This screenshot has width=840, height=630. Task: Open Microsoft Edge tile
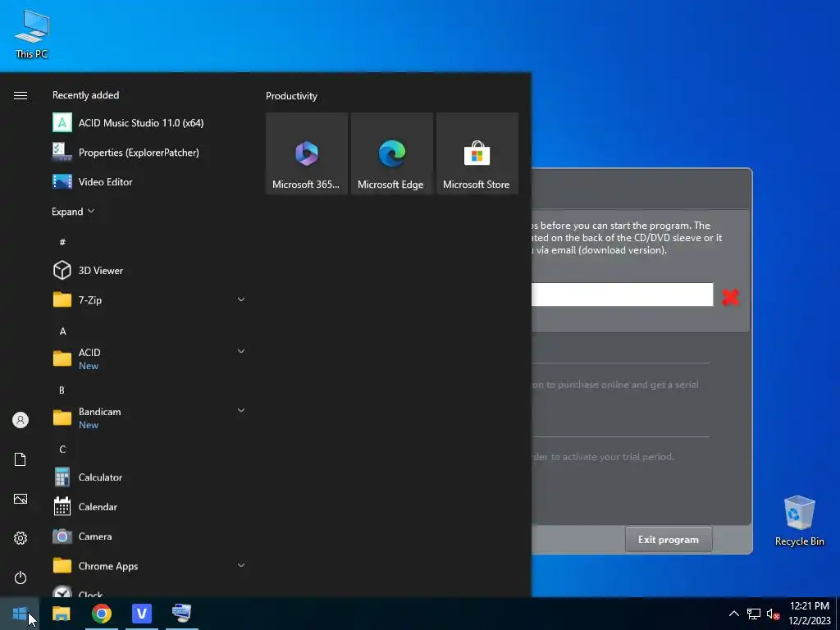click(x=391, y=153)
